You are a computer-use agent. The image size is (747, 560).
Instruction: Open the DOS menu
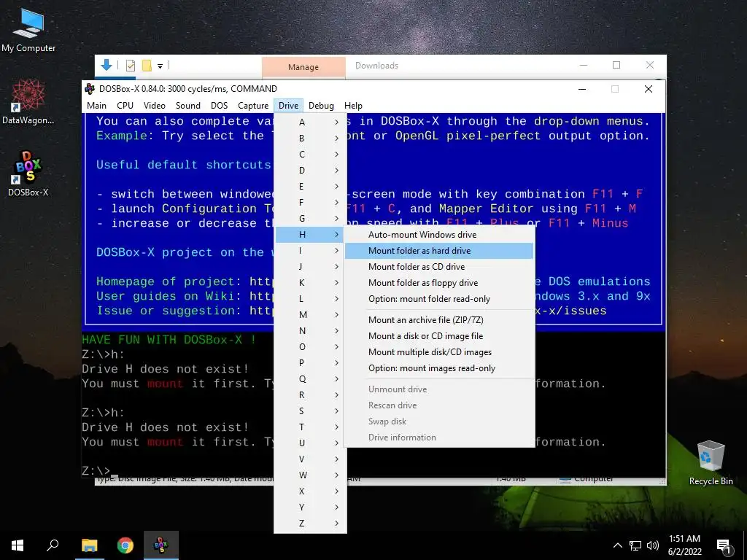(x=219, y=106)
